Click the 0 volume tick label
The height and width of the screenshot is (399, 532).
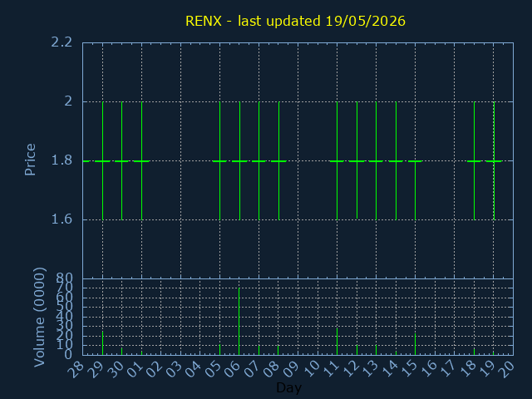coord(68,355)
